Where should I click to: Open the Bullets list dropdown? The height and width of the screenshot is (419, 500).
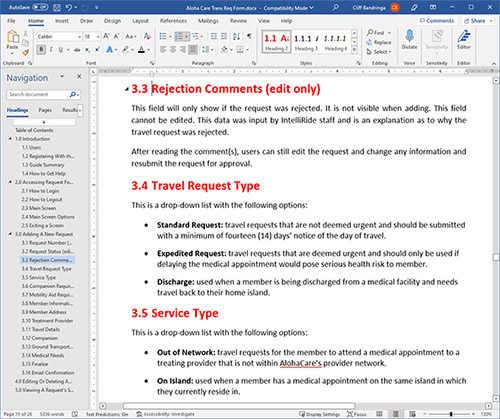tap(170, 36)
